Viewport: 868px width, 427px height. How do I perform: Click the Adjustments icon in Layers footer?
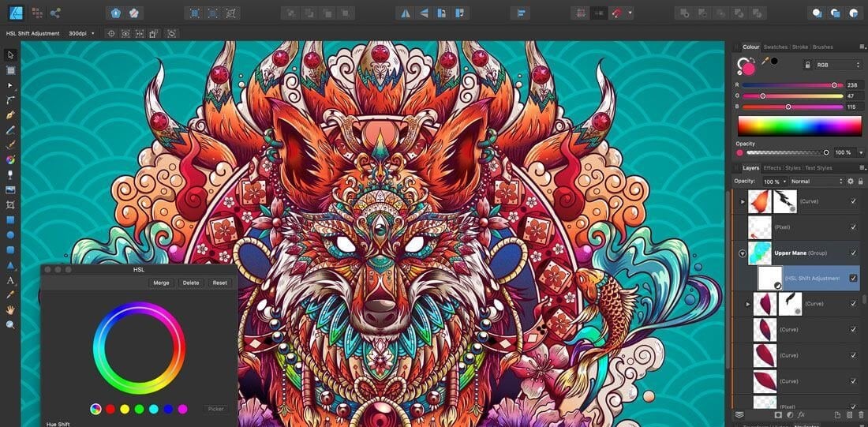[789, 414]
